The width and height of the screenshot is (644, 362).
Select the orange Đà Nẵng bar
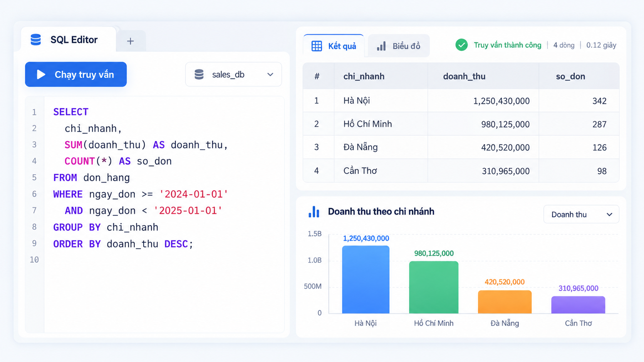[x=505, y=302]
